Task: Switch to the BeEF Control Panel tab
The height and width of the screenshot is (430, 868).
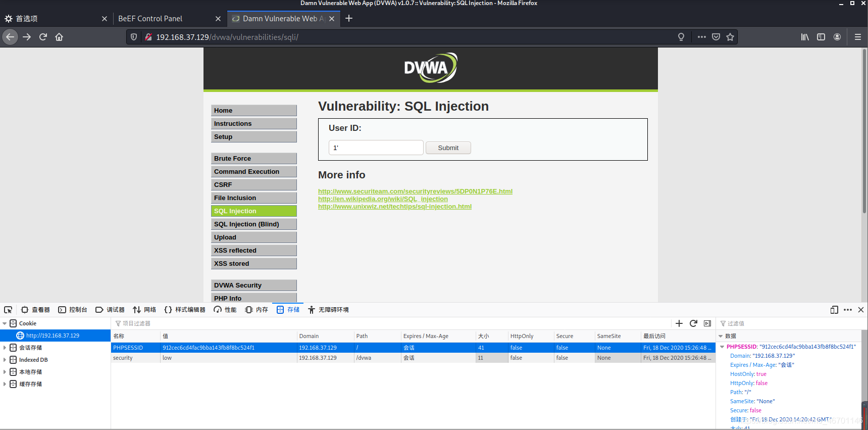Action: coord(169,19)
